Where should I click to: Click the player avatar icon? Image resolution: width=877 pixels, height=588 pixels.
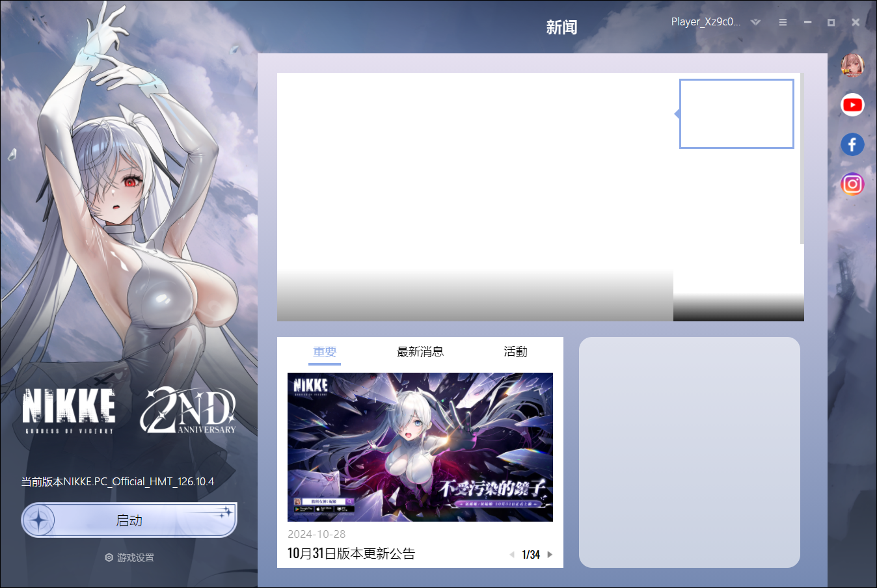pyautogui.click(x=852, y=66)
